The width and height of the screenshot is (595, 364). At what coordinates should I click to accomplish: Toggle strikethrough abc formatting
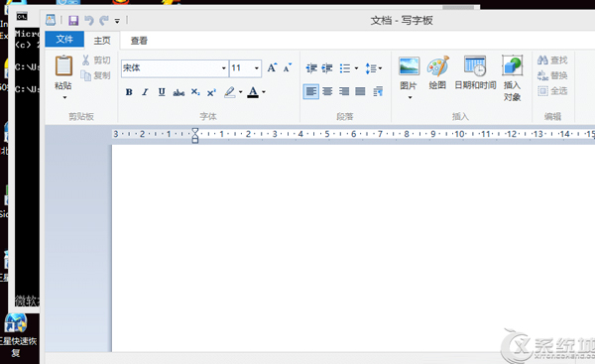click(178, 92)
